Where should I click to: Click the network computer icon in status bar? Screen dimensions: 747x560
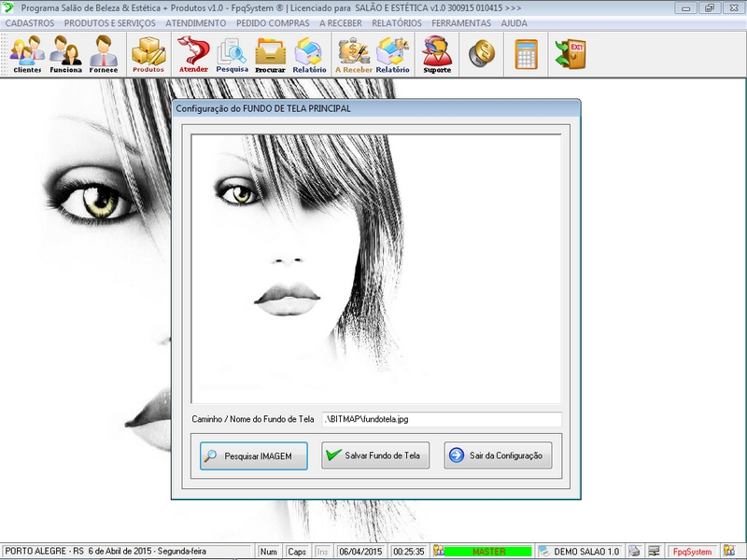coord(655,552)
